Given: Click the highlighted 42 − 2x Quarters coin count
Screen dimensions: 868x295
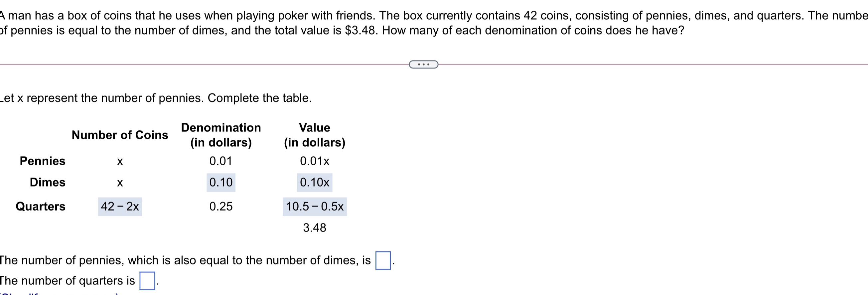Looking at the screenshot, I should pyautogui.click(x=120, y=207).
